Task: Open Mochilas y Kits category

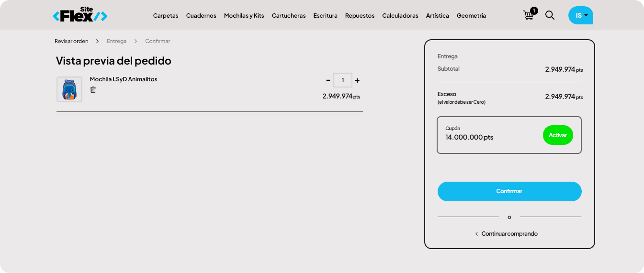Action: 244,16
